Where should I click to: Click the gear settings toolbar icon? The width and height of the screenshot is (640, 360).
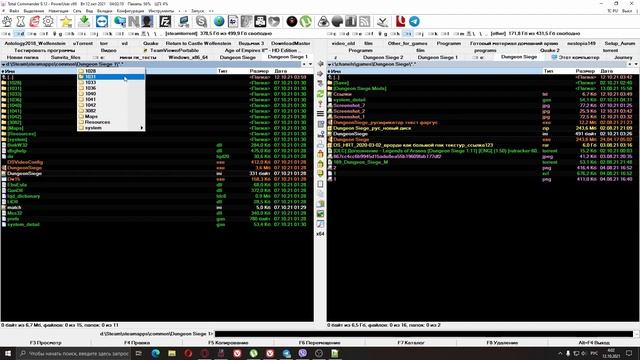tap(48, 22)
